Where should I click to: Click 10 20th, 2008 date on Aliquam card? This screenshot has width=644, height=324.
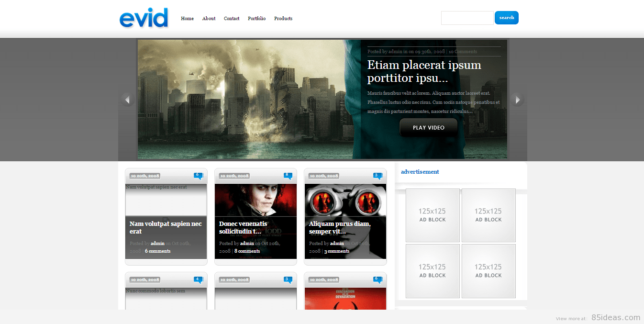pos(324,176)
